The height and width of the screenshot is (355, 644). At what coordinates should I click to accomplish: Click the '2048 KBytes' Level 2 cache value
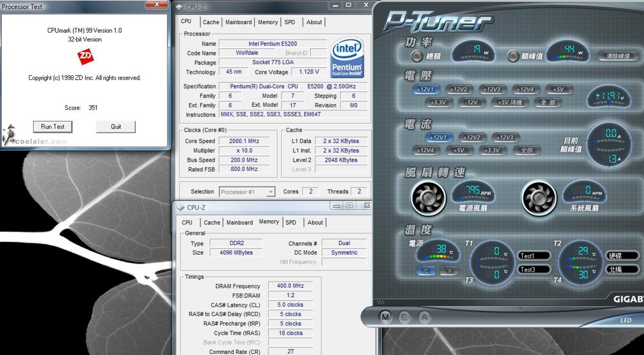pos(341,160)
